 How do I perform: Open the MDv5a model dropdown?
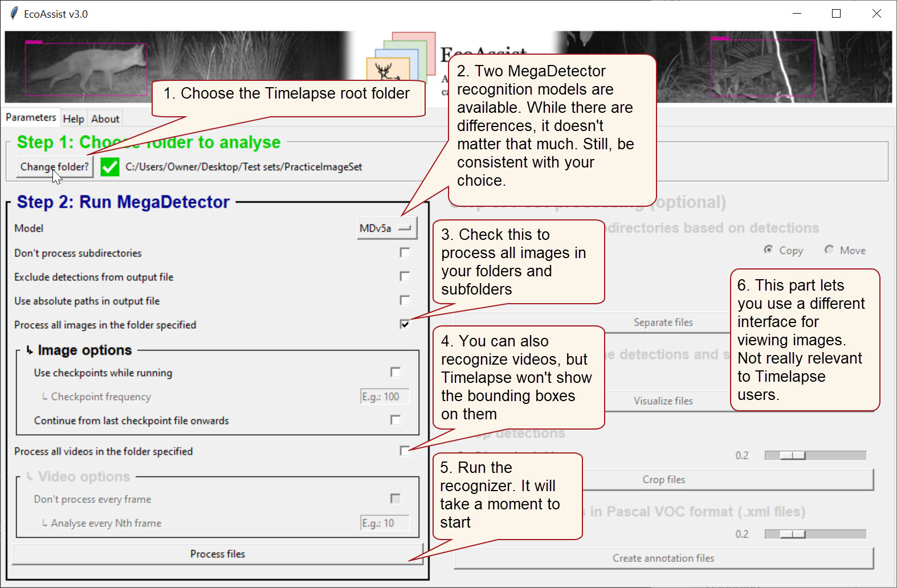click(x=387, y=228)
